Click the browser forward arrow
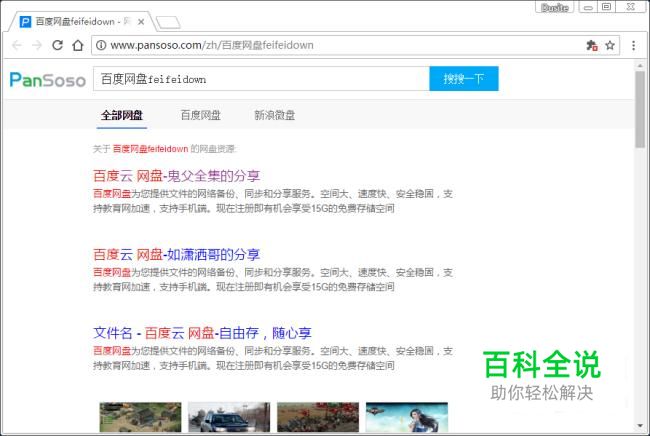650x436 pixels. pyautogui.click(x=37, y=45)
